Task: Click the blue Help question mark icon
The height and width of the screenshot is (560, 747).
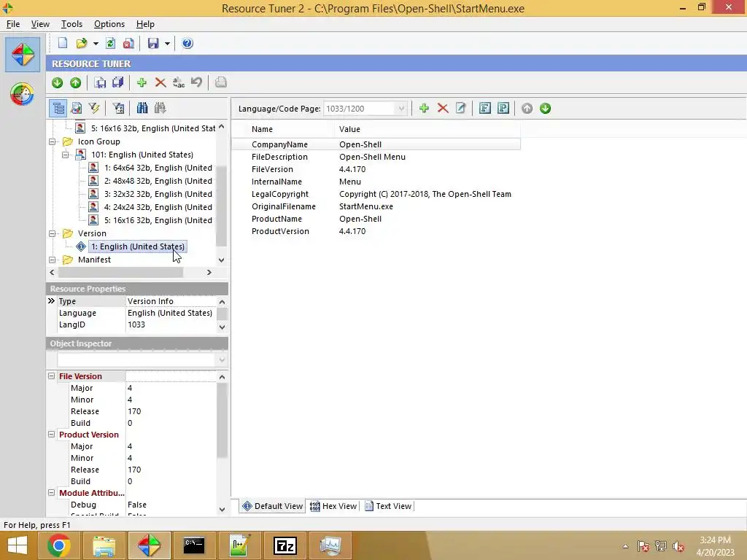Action: coord(187,43)
